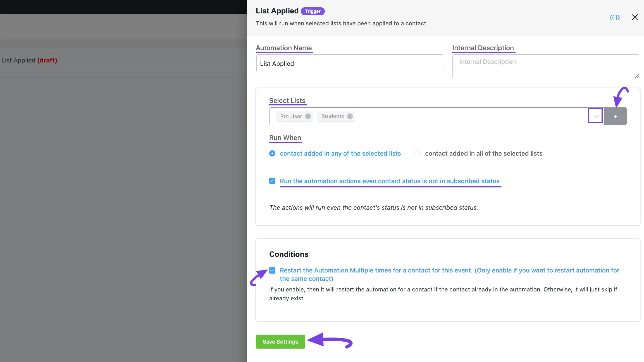
Task: Click Save Settings button
Action: click(280, 341)
